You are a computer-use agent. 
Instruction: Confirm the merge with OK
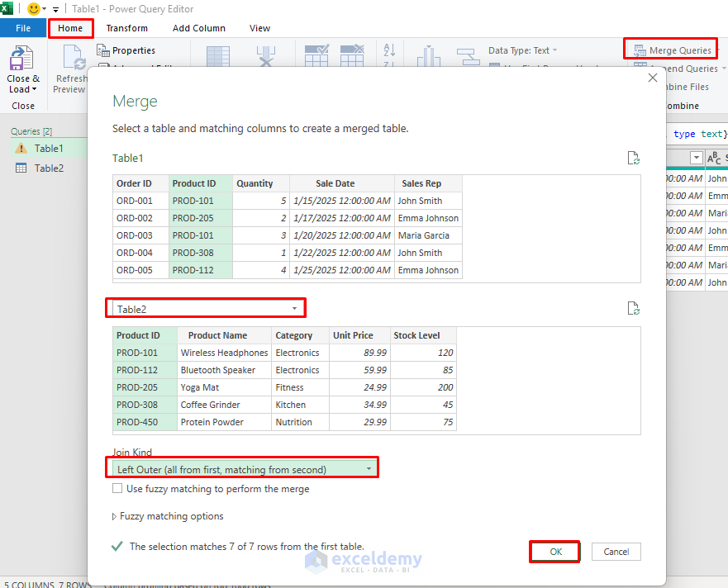tap(555, 552)
